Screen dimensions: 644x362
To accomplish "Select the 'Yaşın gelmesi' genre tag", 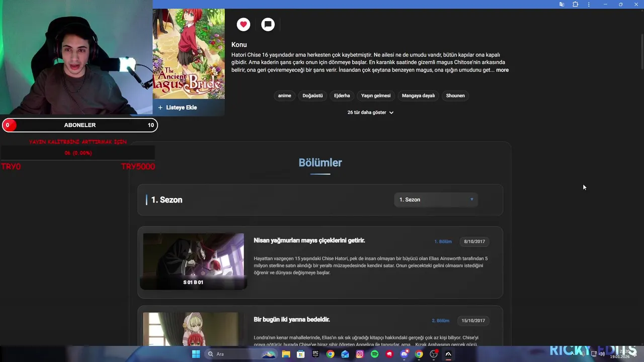I will click(x=376, y=96).
